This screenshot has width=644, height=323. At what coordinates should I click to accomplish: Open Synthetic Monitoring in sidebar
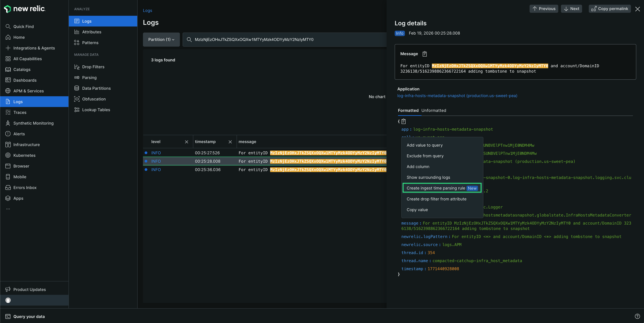click(x=33, y=123)
